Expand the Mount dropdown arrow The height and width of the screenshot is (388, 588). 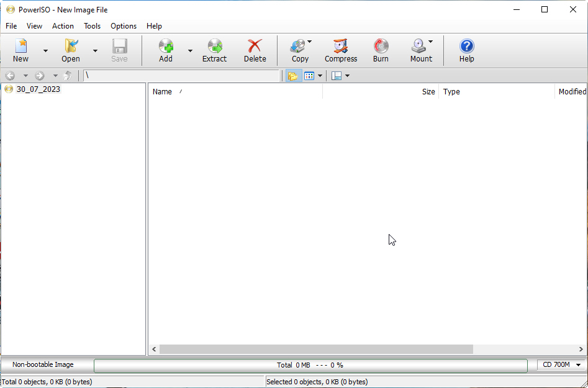click(x=430, y=41)
